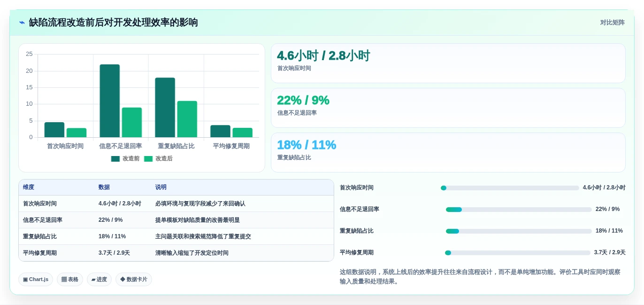
Task: Click the 改造前 bar for 平均修复周期
Action: 220,132
